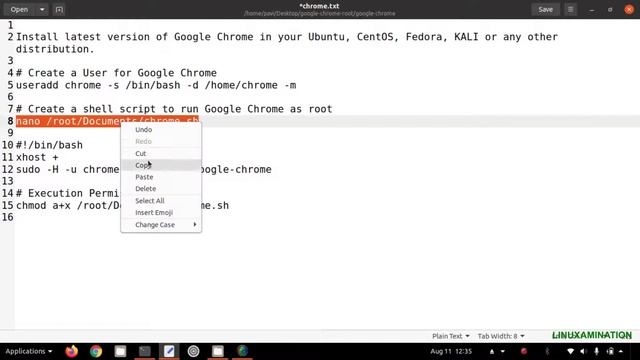Open the Tab Width dropdown
640x360 pixels.
tap(501, 336)
